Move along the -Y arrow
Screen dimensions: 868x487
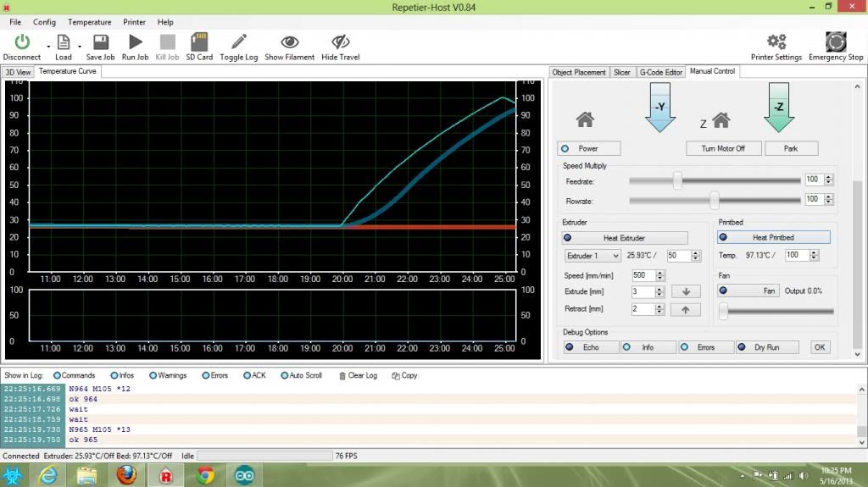(659, 108)
